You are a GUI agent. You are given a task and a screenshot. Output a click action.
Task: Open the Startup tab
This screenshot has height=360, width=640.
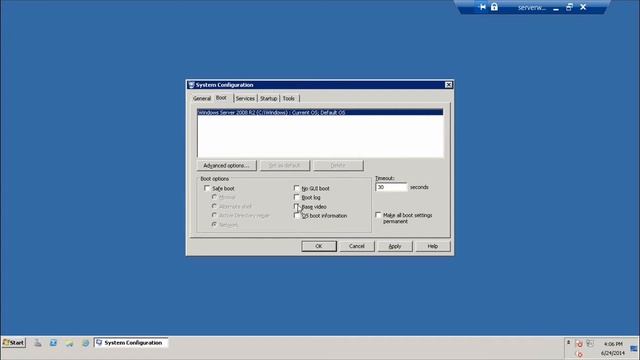[x=268, y=98]
